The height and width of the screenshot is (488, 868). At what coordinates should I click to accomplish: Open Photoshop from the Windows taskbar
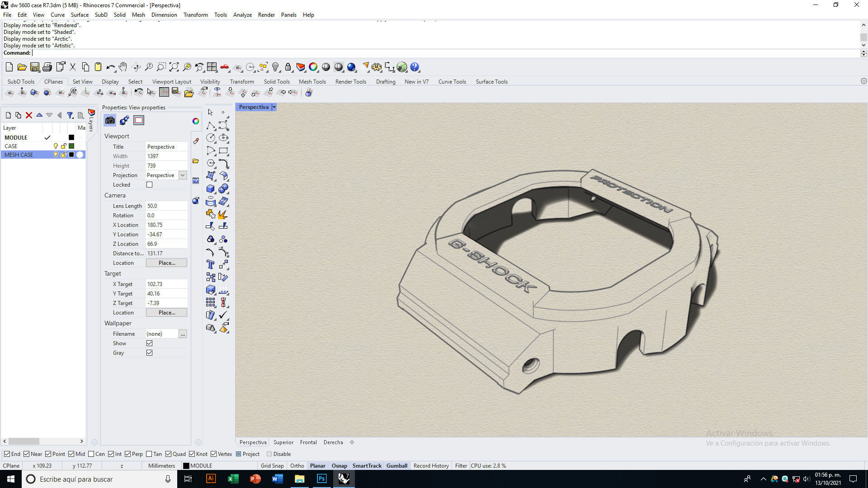(321, 479)
